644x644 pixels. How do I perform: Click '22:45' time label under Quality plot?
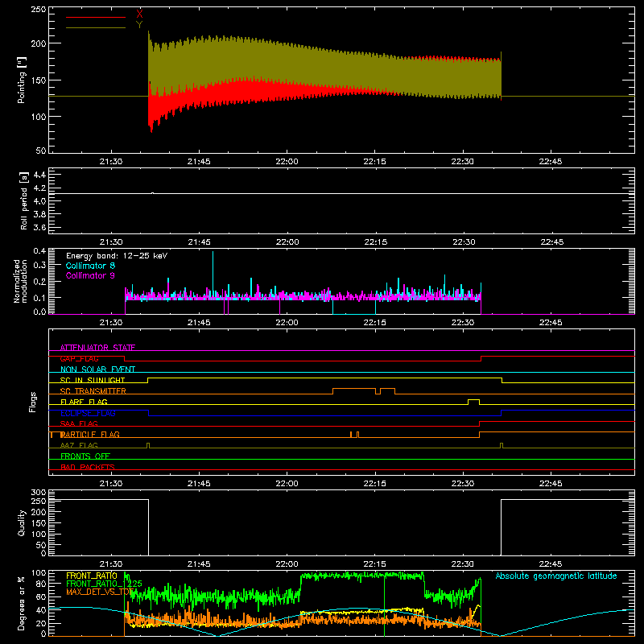click(x=551, y=564)
